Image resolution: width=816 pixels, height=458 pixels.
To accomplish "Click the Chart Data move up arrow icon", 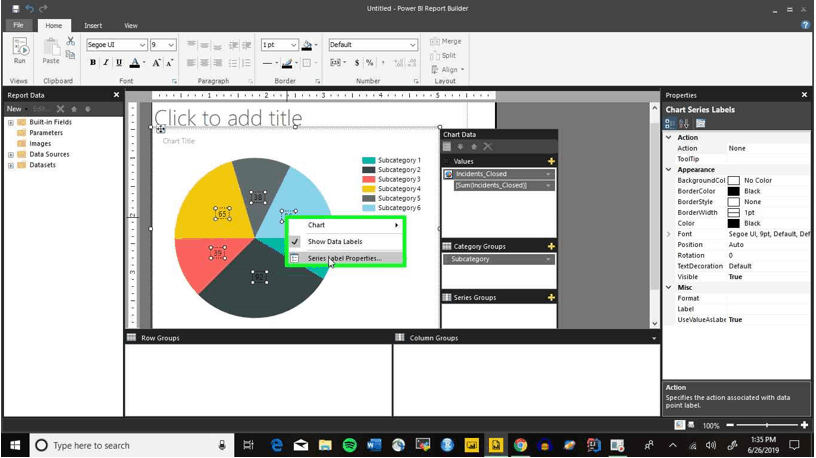I will click(x=474, y=147).
